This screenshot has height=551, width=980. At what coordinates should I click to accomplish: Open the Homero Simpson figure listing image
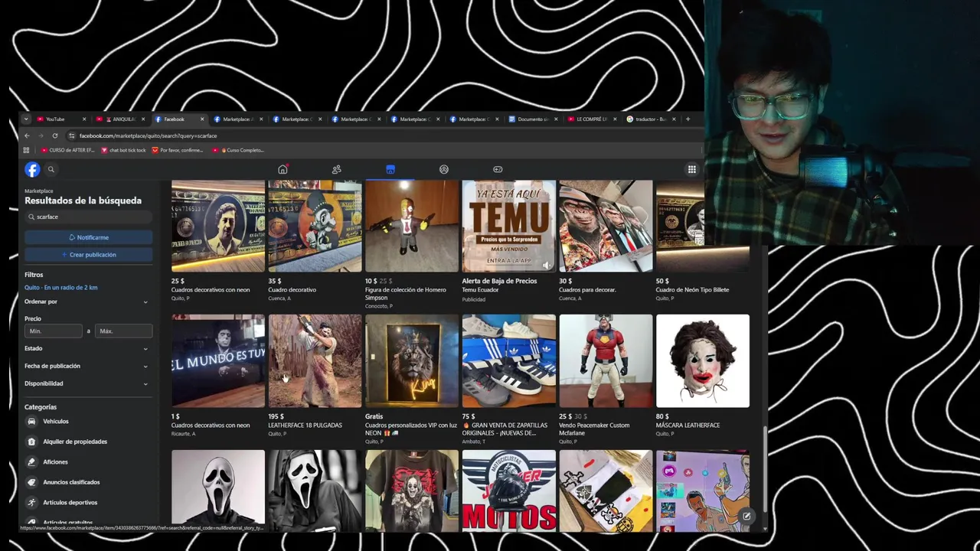[412, 226]
